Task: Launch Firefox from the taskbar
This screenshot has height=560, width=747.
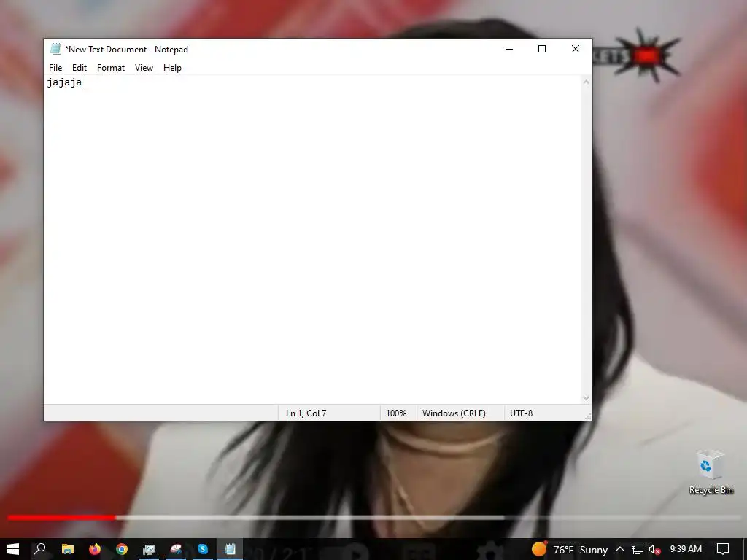Action: (94, 549)
